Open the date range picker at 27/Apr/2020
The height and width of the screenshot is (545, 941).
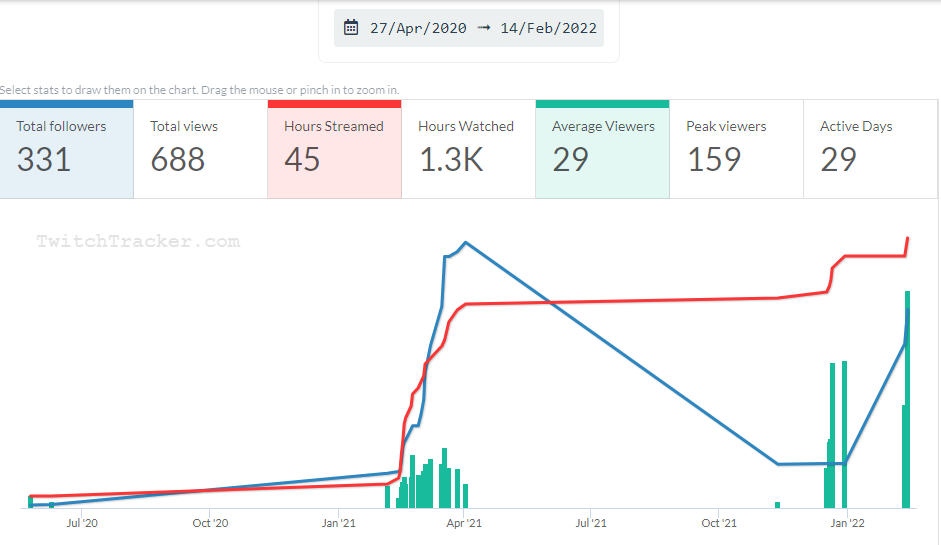pos(418,28)
